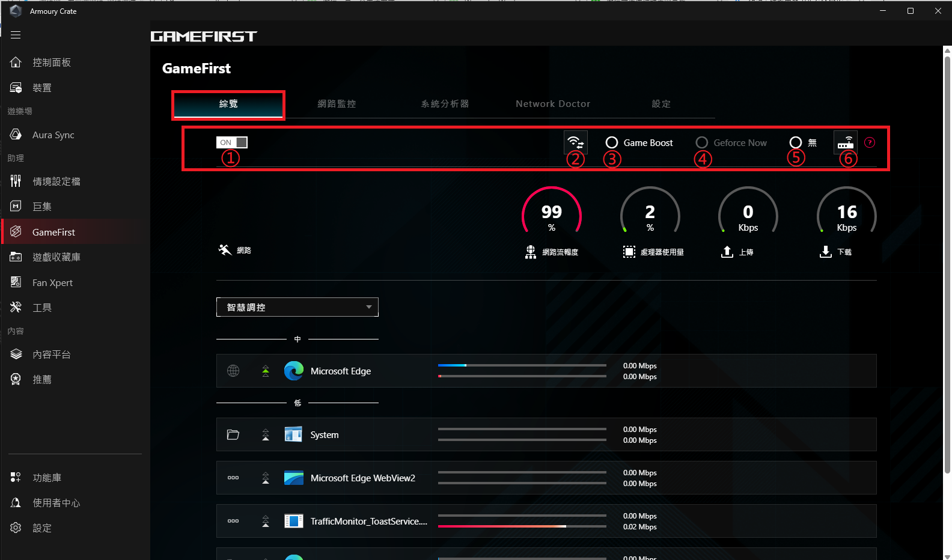Toggle the GameFirst ON switch
This screenshot has height=560, width=952.
[x=232, y=142]
